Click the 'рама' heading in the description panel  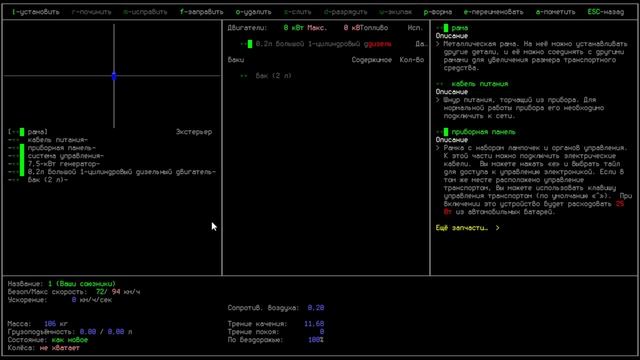(460, 28)
